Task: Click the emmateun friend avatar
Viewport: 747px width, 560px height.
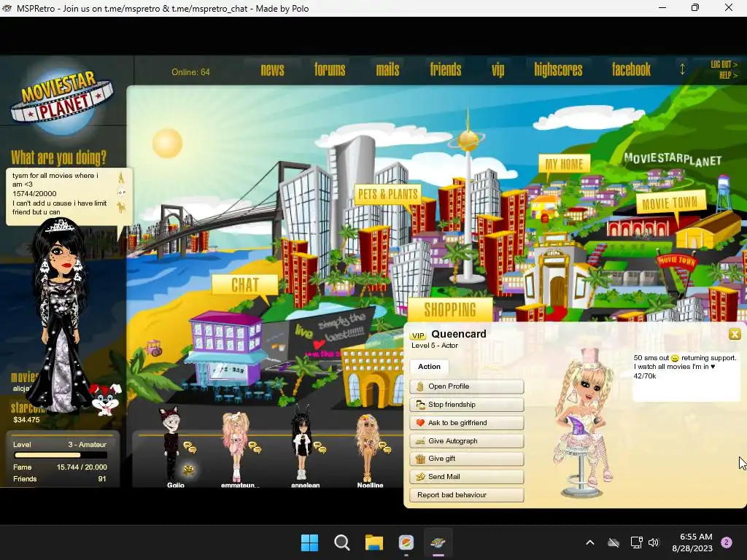Action: 236,446
